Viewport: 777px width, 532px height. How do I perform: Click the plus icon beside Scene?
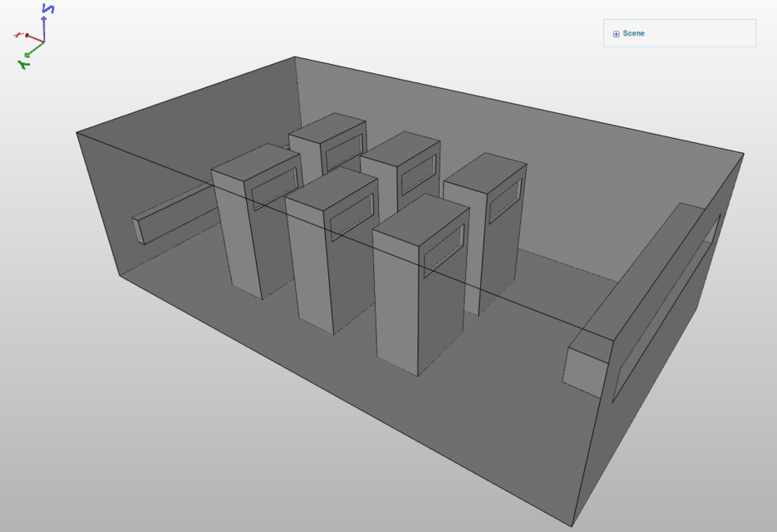[616, 33]
